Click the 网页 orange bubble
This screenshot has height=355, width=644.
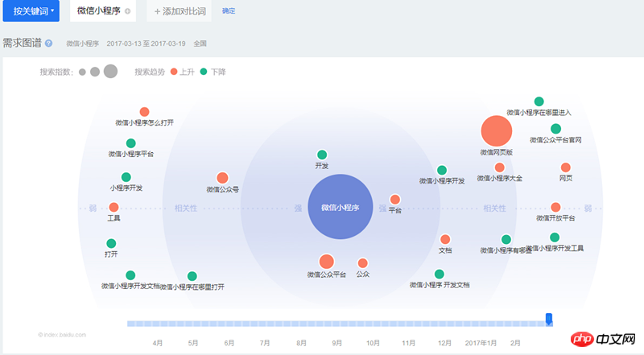pos(566,167)
